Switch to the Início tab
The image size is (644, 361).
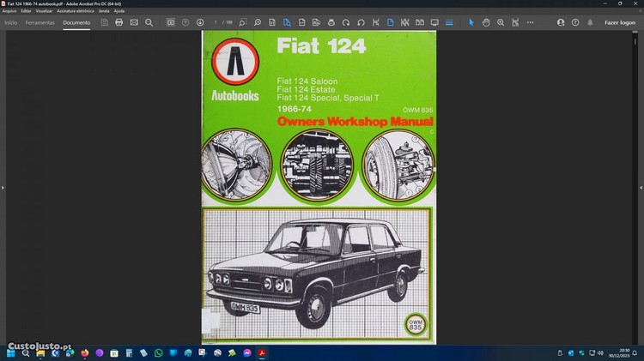click(10, 22)
